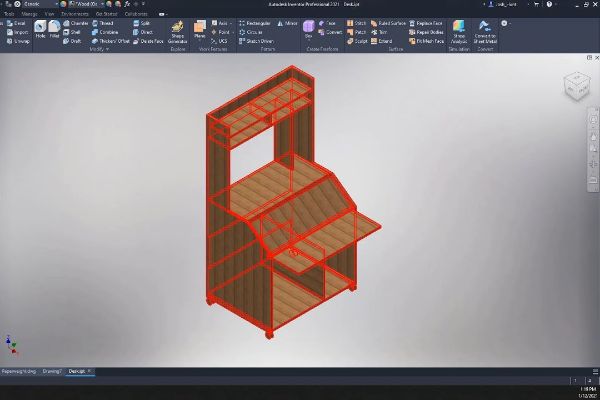Select the Fillet tool
Screen dimensions: 600x400
coord(55,31)
